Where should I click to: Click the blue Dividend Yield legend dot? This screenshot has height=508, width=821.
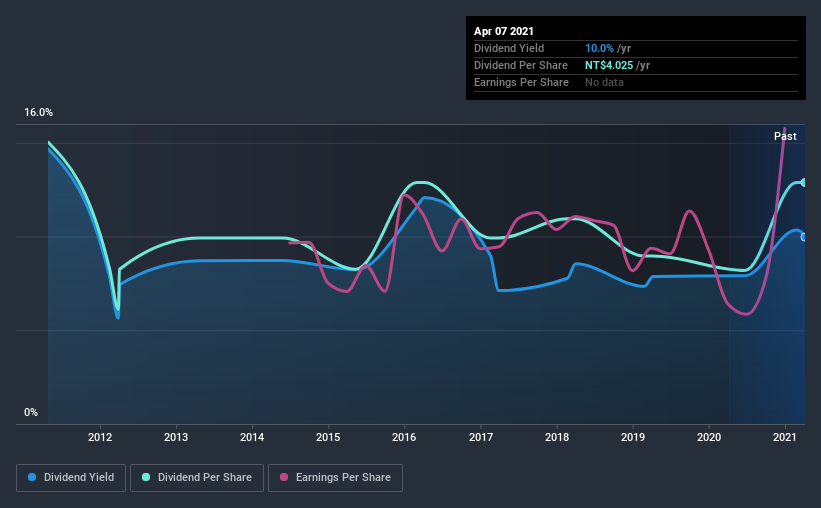point(32,477)
